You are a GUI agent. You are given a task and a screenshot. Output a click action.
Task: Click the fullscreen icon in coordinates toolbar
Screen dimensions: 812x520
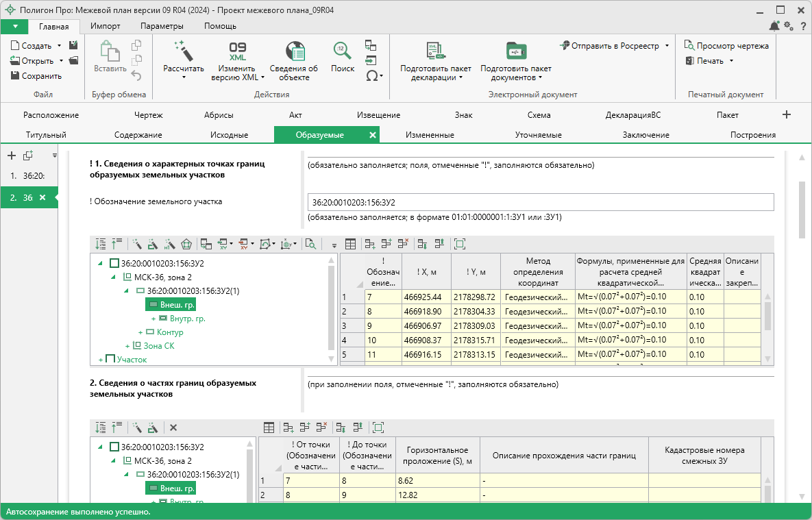(459, 244)
